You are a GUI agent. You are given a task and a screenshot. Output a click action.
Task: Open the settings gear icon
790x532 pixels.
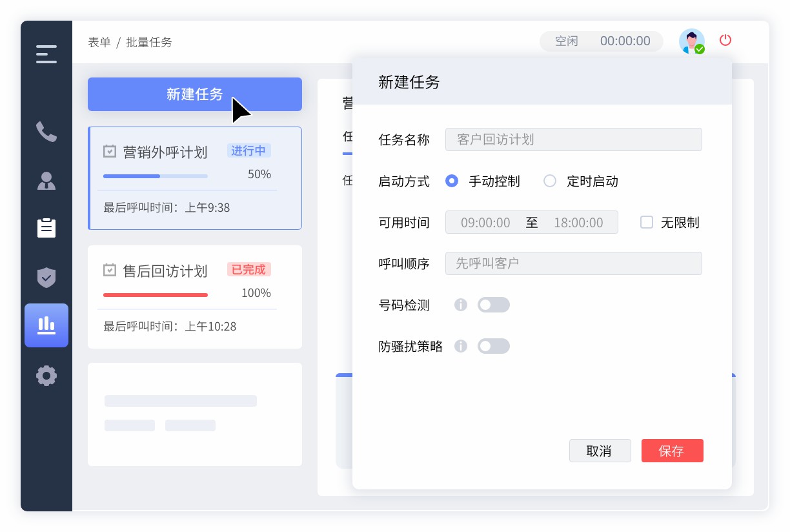46,376
